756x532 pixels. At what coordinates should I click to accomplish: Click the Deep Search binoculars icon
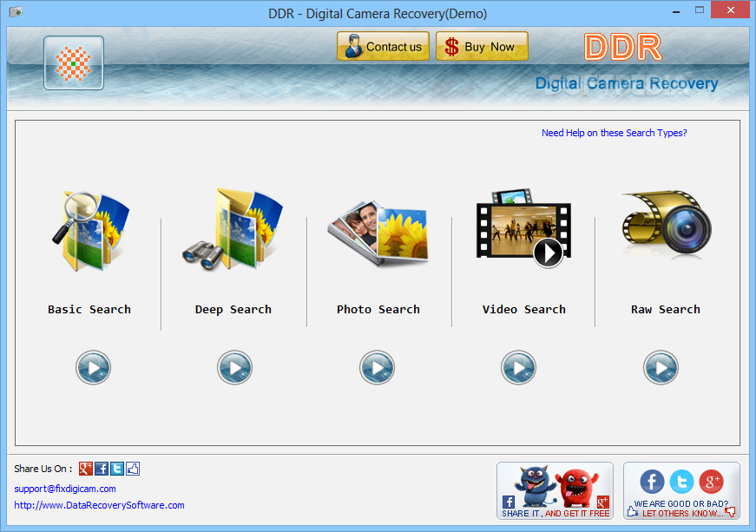pyautogui.click(x=233, y=229)
